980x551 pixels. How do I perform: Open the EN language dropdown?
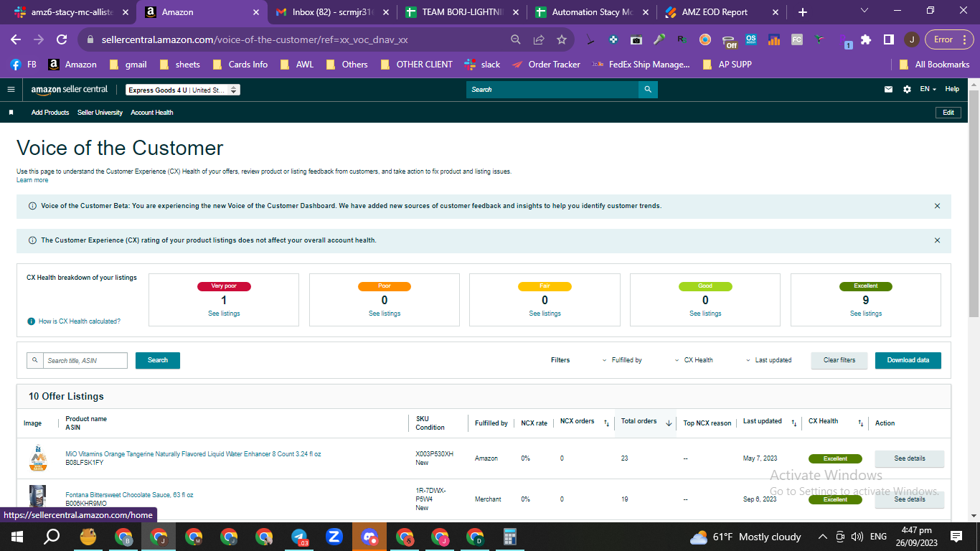(x=928, y=90)
